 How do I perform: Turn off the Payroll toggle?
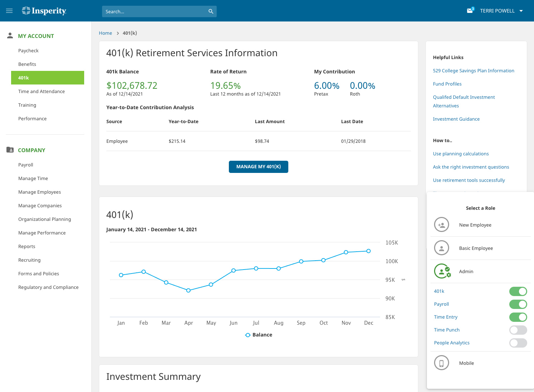coord(518,304)
